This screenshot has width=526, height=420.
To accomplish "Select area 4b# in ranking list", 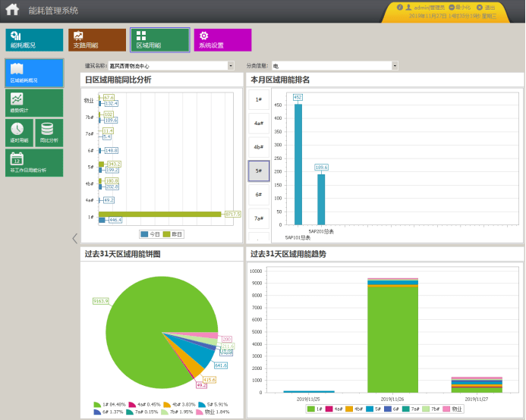I will point(259,147).
